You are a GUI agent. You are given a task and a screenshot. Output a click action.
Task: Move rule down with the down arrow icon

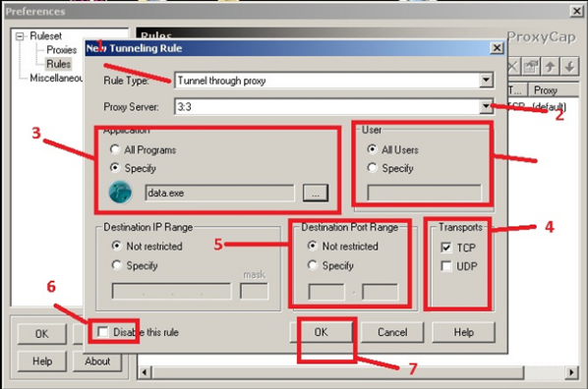click(569, 68)
